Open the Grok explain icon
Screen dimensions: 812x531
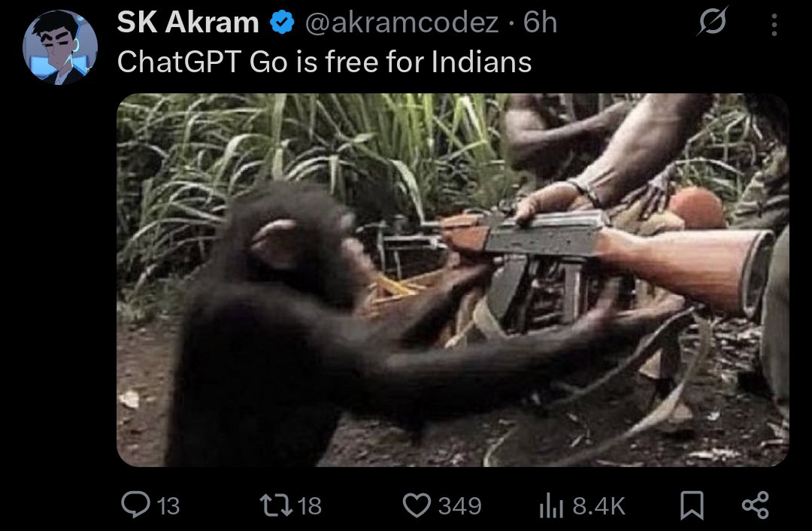tap(713, 22)
